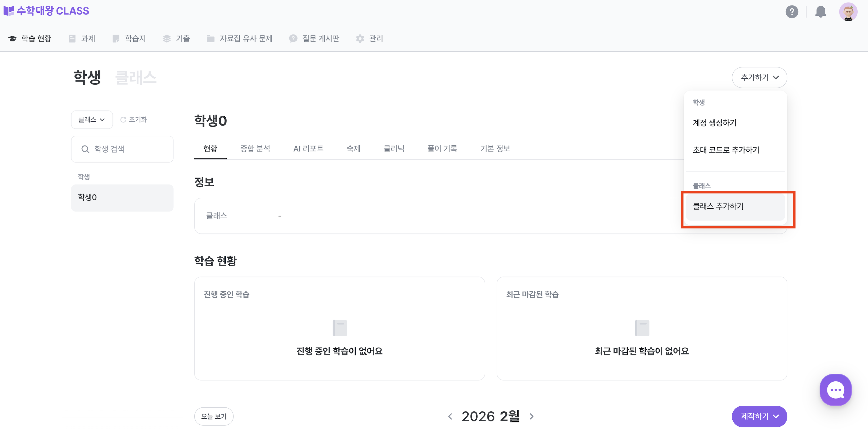Open the 자료집 유사 문제 folder icon

coord(211,39)
